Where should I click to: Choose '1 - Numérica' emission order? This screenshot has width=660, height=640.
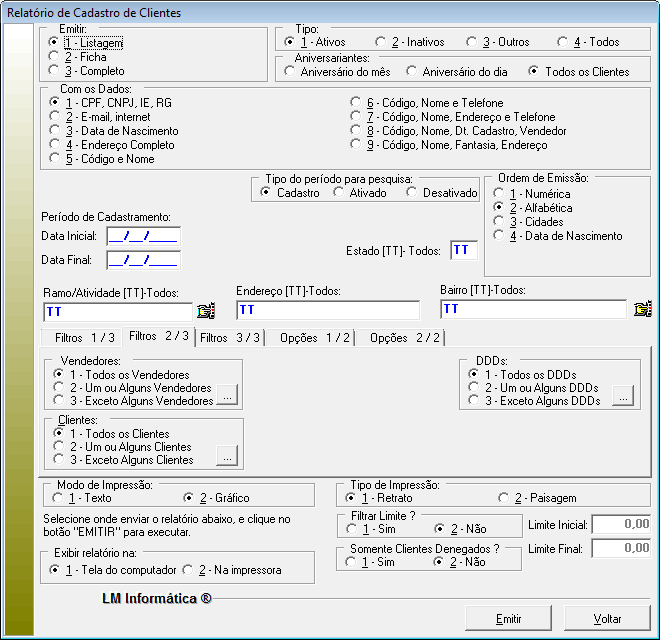pos(499,194)
